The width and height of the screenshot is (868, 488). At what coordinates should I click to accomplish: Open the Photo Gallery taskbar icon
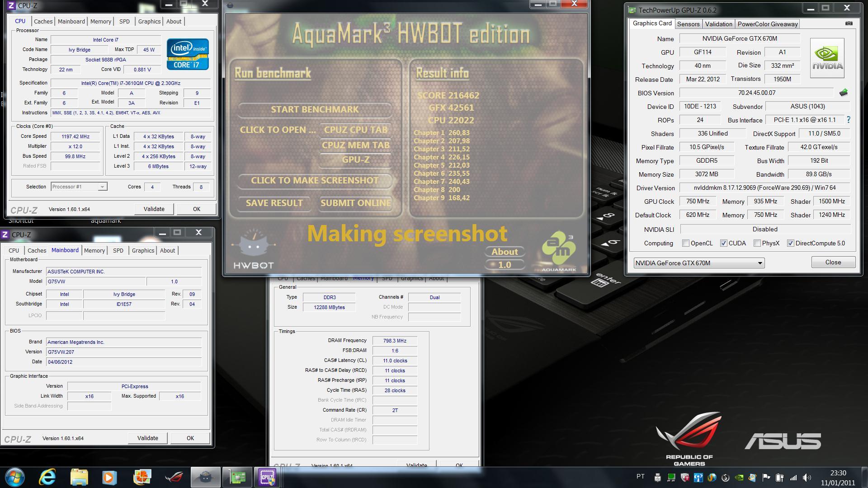tap(142, 477)
